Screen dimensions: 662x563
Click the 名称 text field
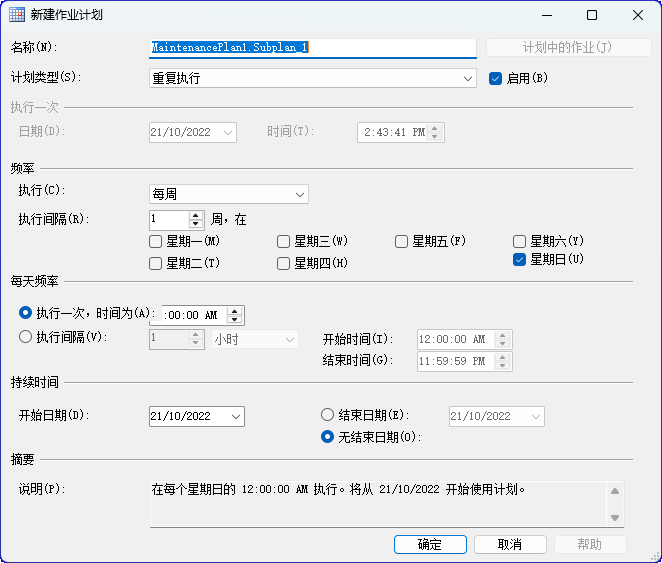click(x=312, y=47)
